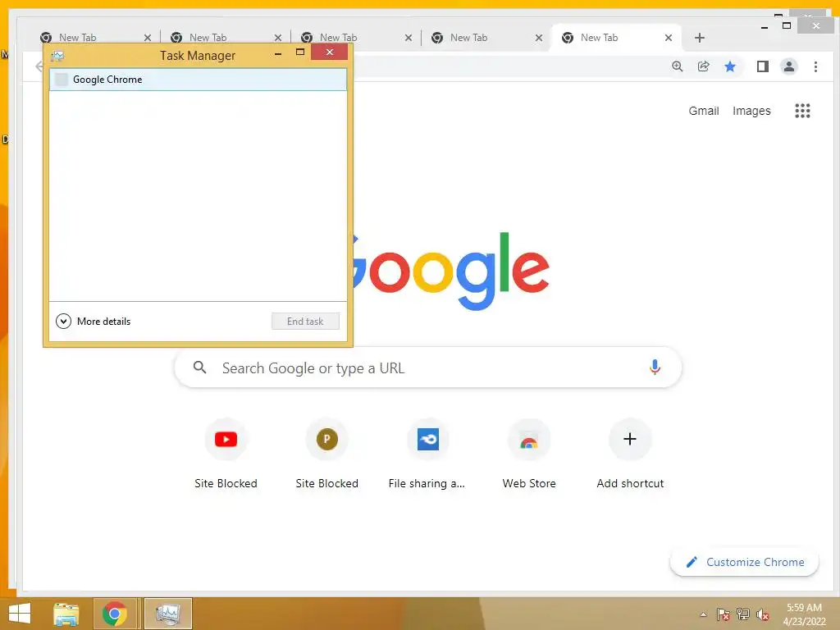Image resolution: width=840 pixels, height=630 pixels.
Task: Open the Images link
Action: [x=751, y=111]
